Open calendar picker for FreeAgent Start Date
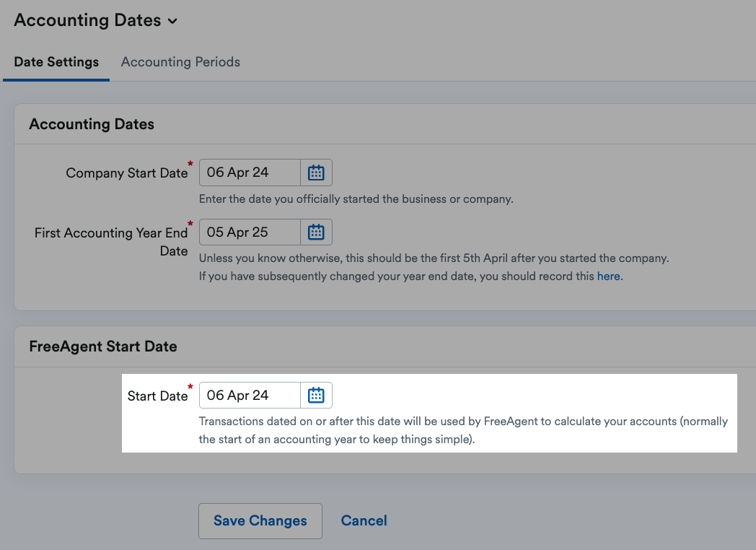Viewport: 756px width, 550px height. pyautogui.click(x=316, y=395)
